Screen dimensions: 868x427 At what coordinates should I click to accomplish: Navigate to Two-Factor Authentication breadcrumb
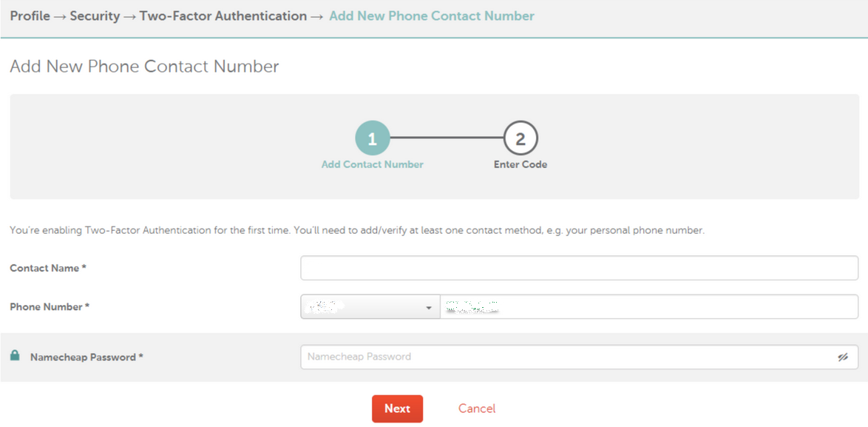(x=223, y=16)
